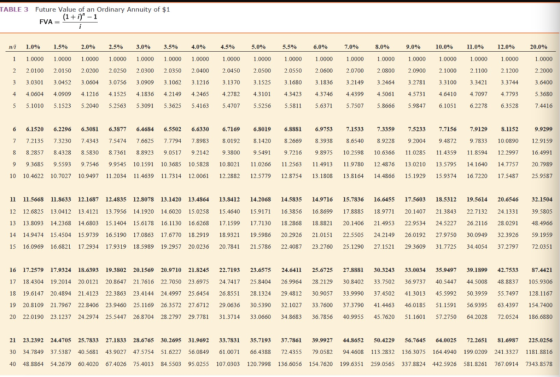Select the 20.0% column header
This screenshot has width=560, height=377.
pos(539,47)
